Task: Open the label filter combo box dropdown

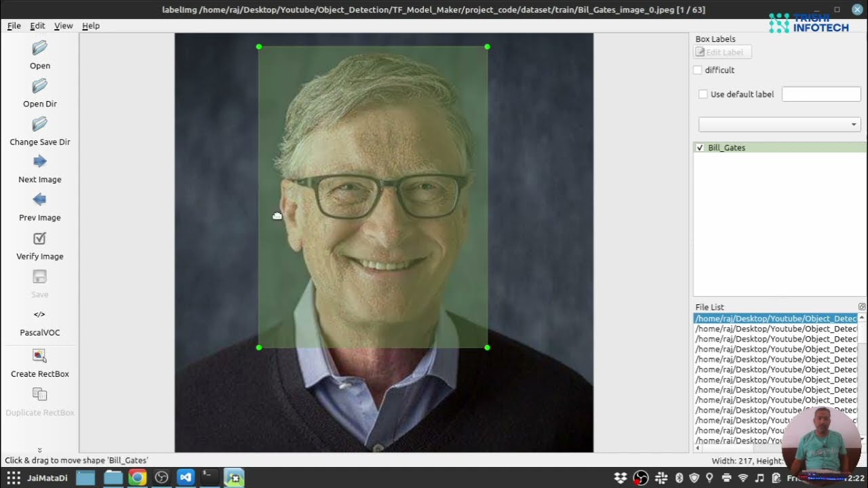Action: (x=779, y=125)
